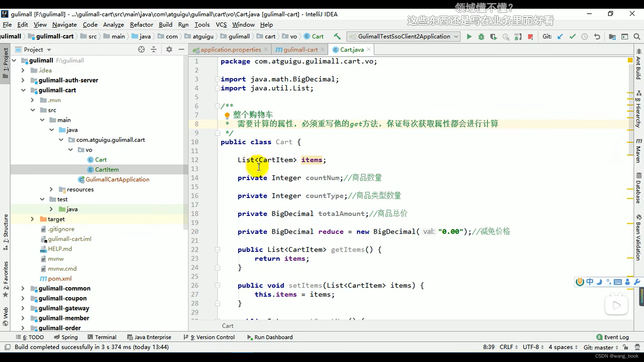Expand the resources folder
The width and height of the screenshot is (644, 362).
(51, 189)
